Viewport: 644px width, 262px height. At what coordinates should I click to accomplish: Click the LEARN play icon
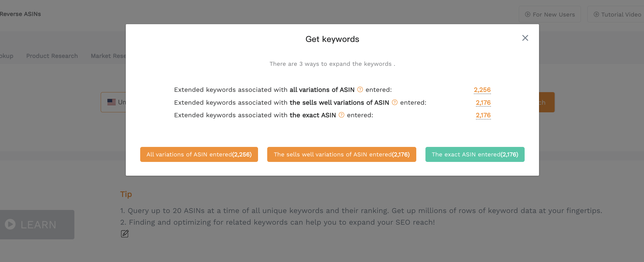click(x=10, y=224)
